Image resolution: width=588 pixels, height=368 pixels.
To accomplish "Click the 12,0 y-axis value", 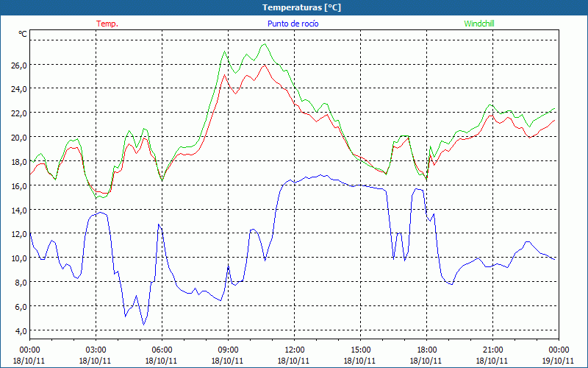I will coord(19,234).
